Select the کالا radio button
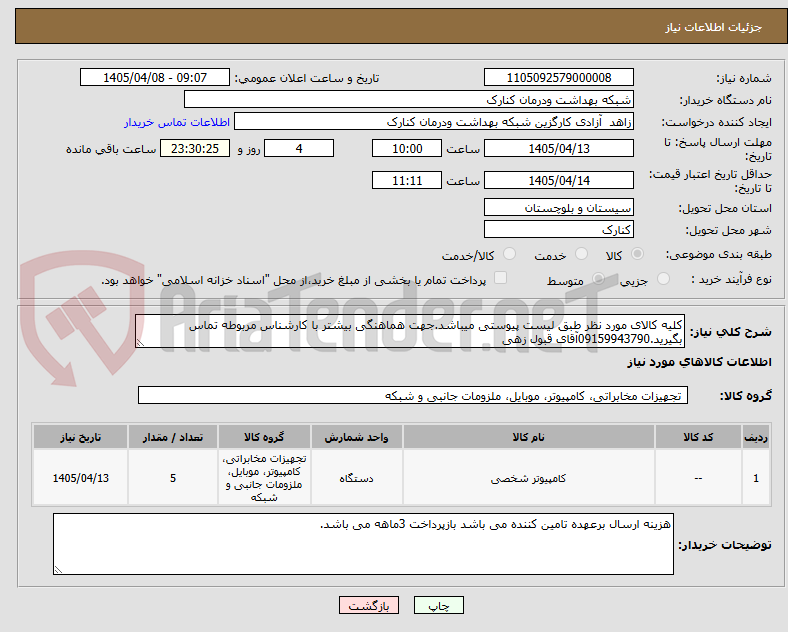Screen dimensions: 788x632 click(637, 254)
